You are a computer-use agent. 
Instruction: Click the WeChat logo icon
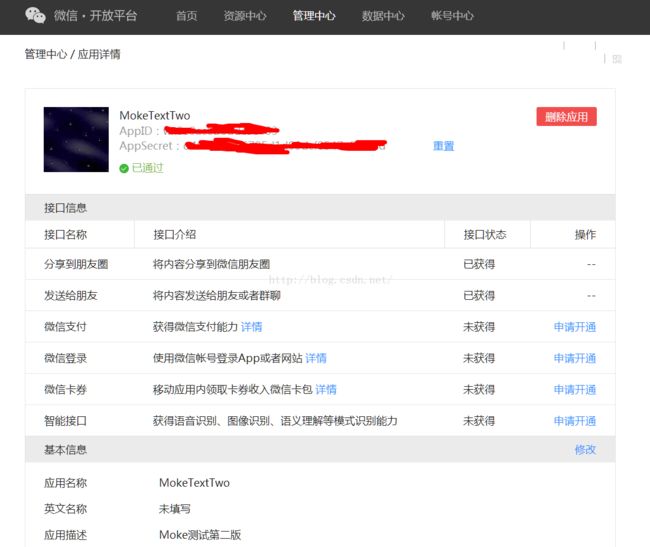pos(35,15)
